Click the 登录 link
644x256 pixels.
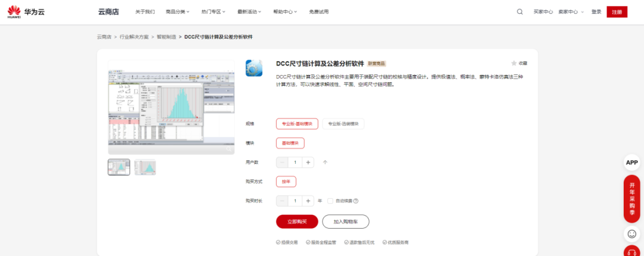pos(596,12)
